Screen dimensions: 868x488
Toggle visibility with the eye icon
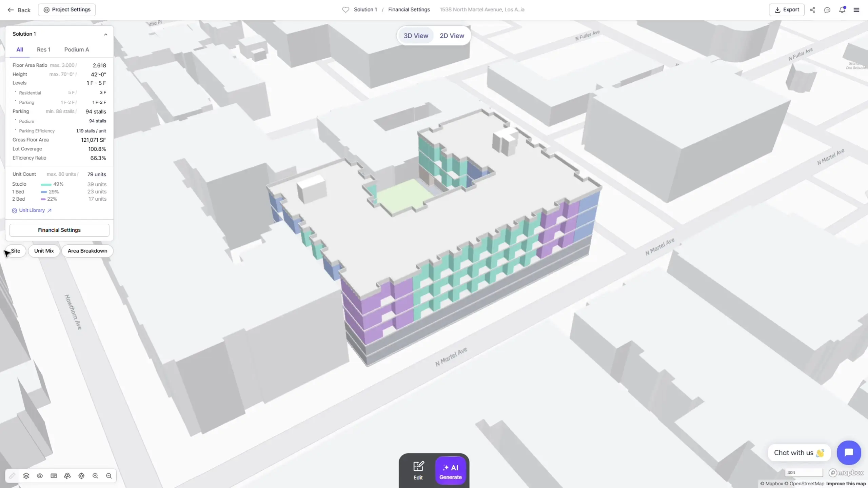[40, 476]
